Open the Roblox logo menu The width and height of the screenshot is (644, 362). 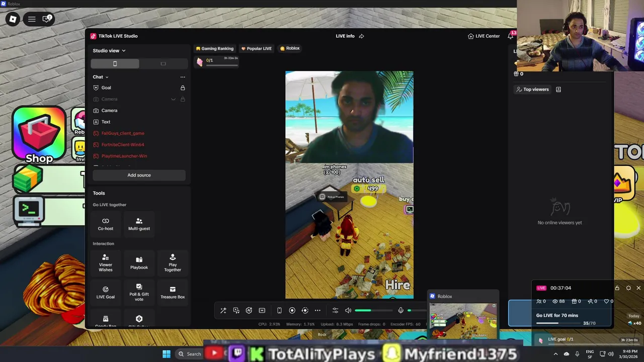(13, 19)
